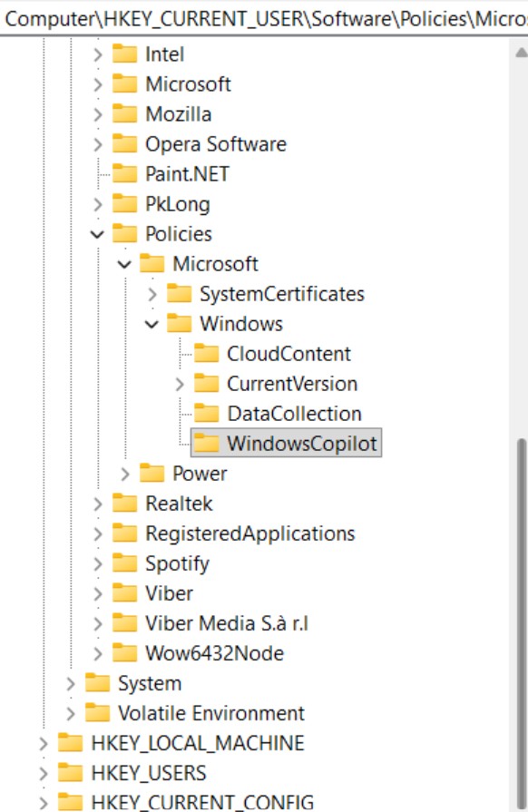Expand the CurrentVersion key
The height and width of the screenshot is (812, 528).
(179, 384)
